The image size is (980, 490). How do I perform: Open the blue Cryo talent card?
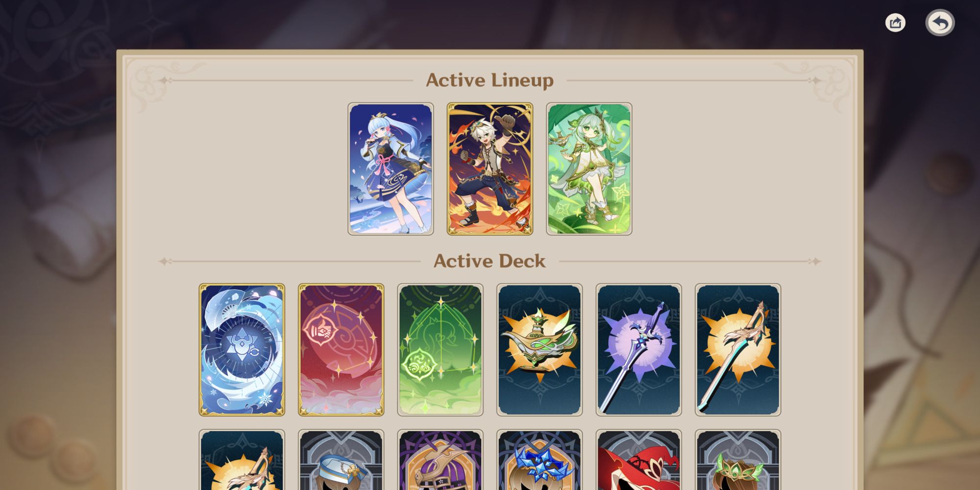click(x=242, y=350)
